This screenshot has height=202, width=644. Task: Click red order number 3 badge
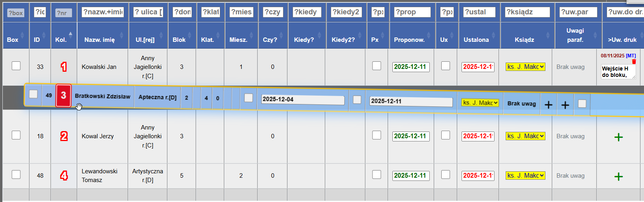pyautogui.click(x=63, y=96)
